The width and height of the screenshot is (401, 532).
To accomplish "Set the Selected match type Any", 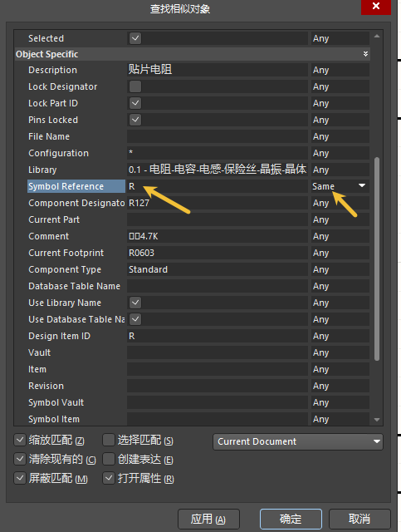I will tap(340, 38).
